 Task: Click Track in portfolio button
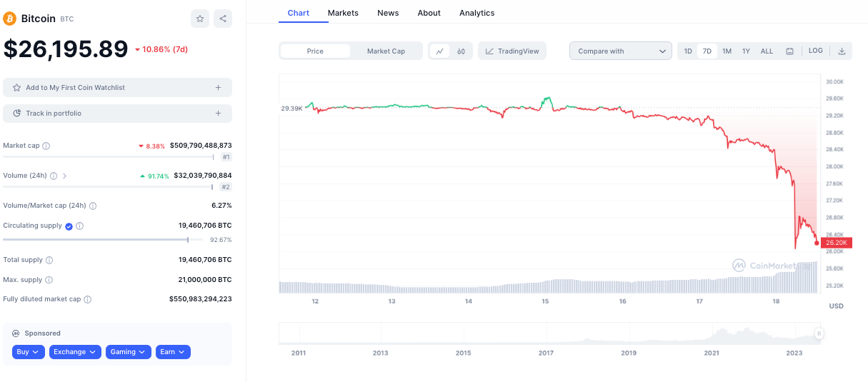click(118, 113)
